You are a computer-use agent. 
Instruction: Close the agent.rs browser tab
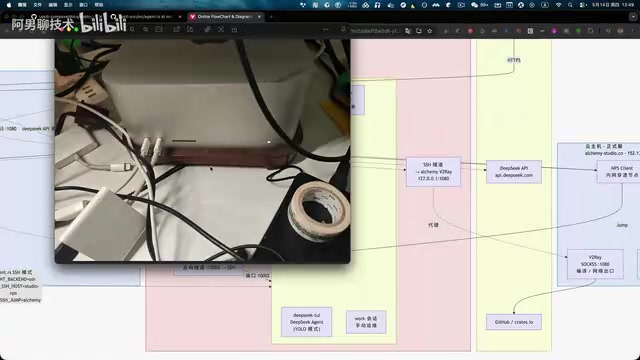[180, 17]
